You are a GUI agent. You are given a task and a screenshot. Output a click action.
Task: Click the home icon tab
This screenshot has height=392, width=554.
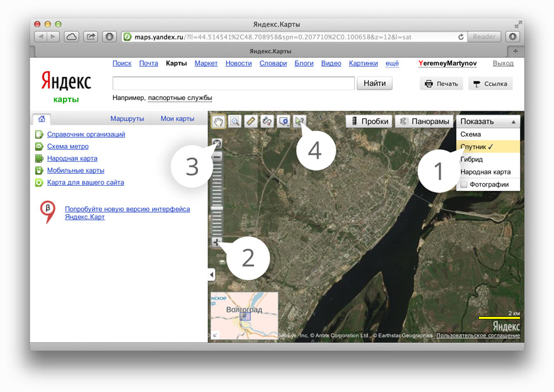click(x=41, y=118)
